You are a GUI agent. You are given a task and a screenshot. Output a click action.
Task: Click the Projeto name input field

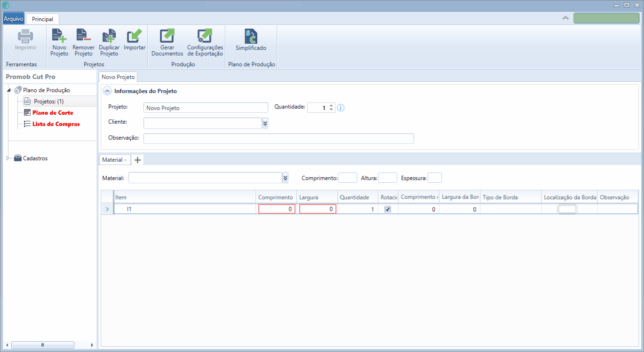coord(206,108)
